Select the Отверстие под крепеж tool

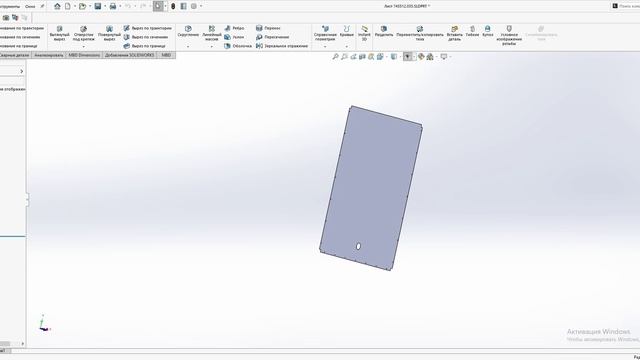tap(84, 33)
